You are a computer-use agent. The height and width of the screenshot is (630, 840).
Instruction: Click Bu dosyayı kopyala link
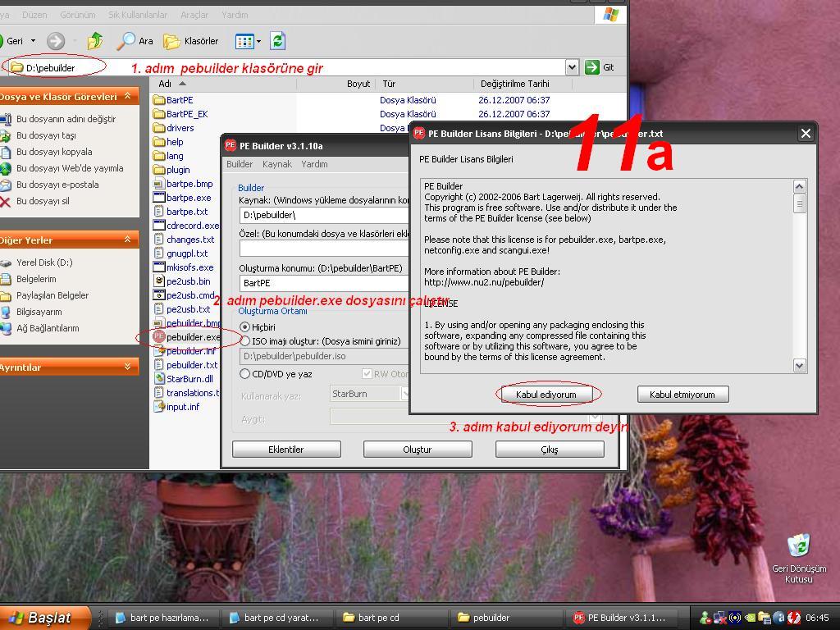pos(54,152)
